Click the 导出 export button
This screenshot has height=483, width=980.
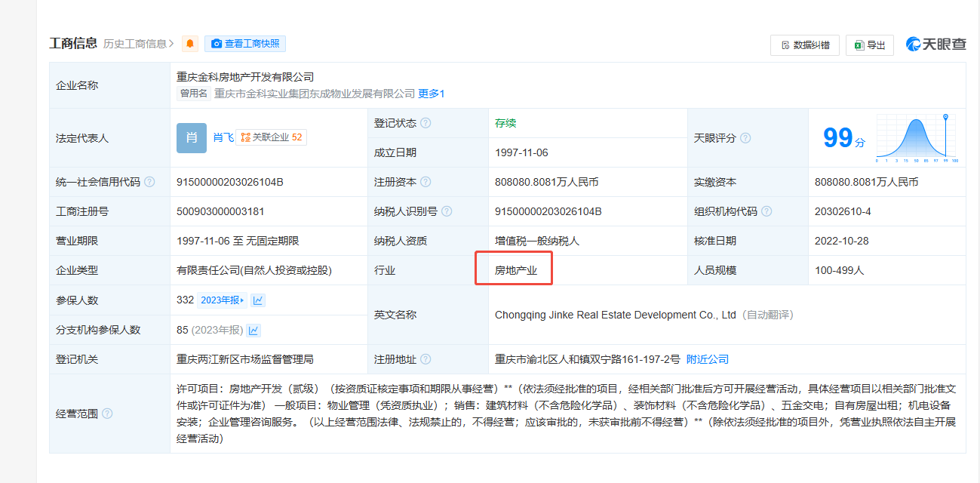870,45
